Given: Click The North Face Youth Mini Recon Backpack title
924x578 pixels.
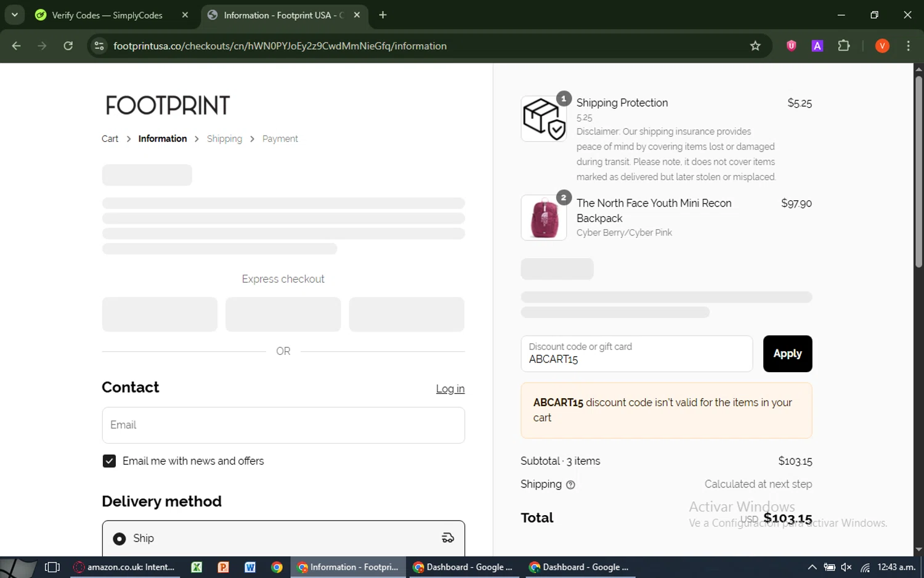Looking at the screenshot, I should point(654,211).
